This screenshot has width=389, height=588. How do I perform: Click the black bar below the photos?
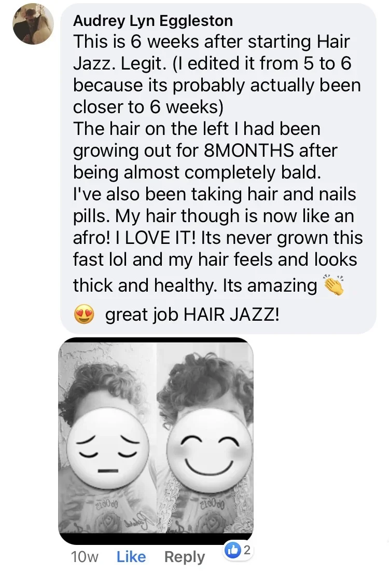coord(156,539)
